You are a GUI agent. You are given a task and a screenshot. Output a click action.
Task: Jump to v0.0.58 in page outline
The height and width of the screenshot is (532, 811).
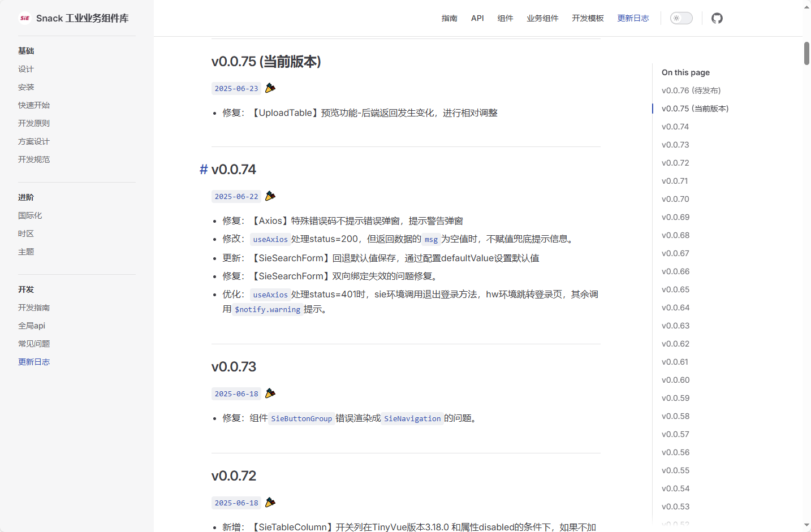pos(675,416)
